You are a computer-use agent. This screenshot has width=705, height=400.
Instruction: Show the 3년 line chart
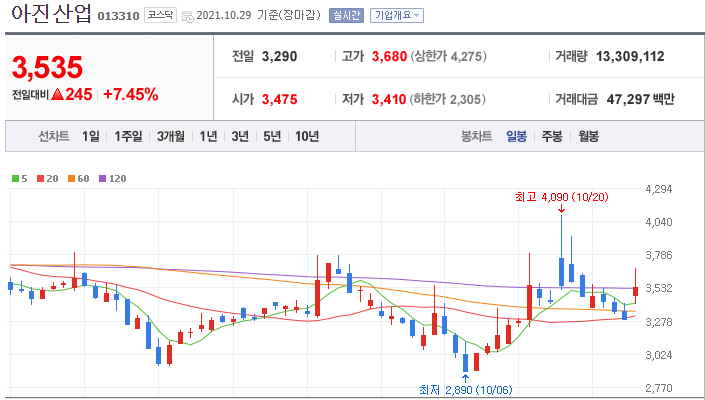[x=240, y=136]
